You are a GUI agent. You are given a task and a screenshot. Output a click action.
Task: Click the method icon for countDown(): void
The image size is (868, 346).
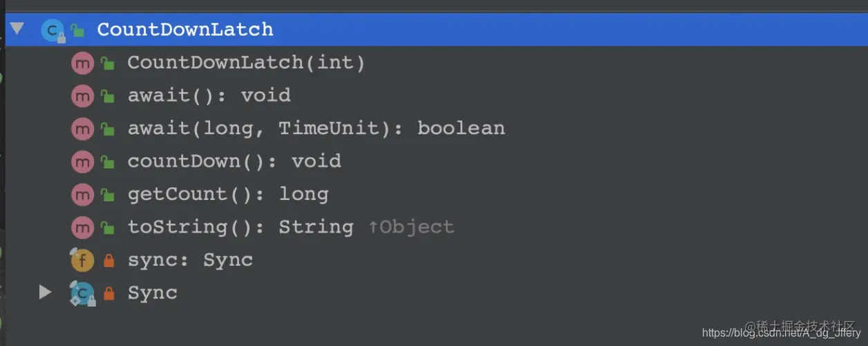point(82,161)
